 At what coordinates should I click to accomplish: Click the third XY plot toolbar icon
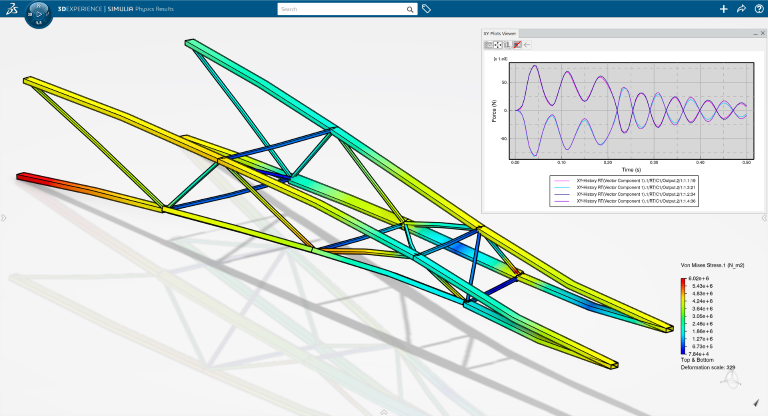[507, 45]
